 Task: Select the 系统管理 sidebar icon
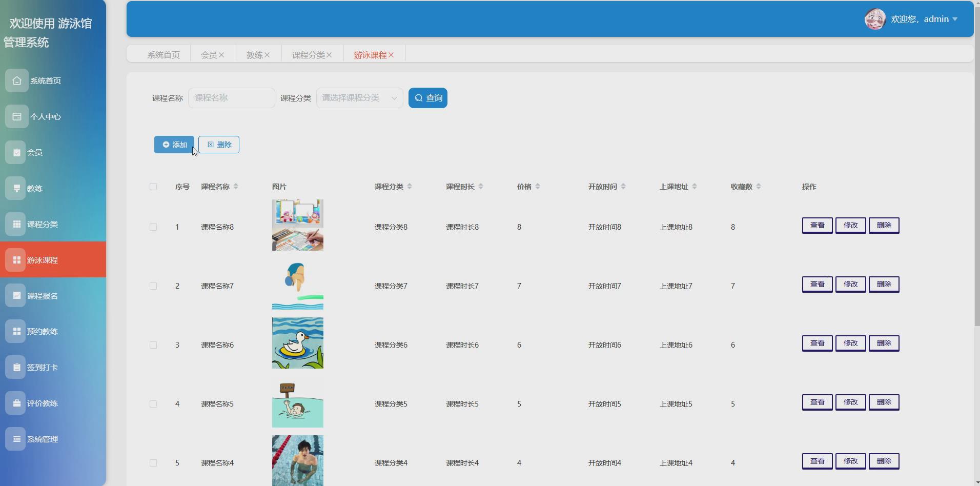(16, 439)
